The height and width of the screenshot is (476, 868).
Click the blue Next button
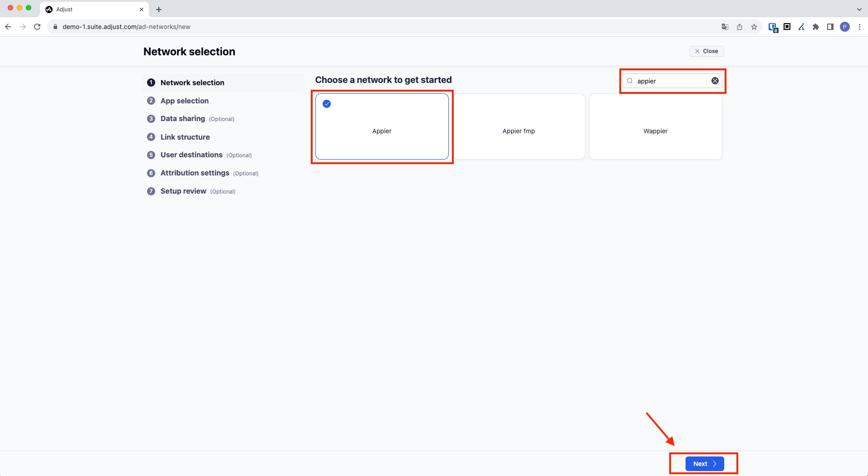[x=704, y=464]
